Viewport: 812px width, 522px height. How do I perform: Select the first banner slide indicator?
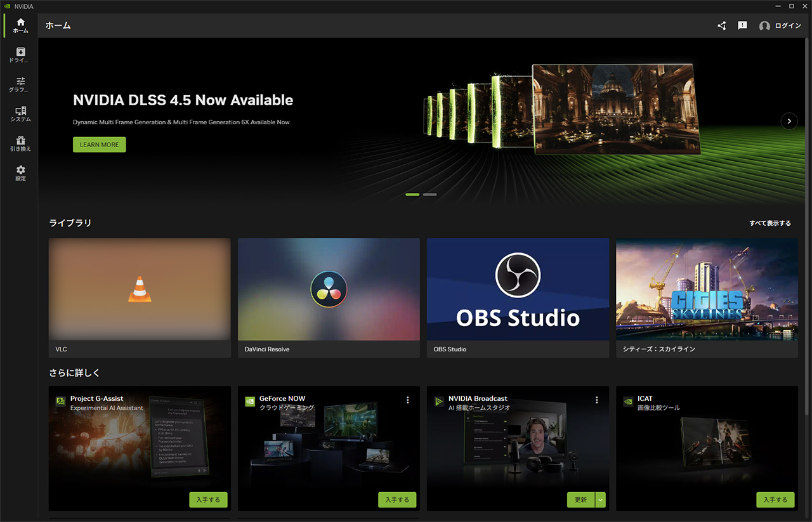pyautogui.click(x=412, y=195)
